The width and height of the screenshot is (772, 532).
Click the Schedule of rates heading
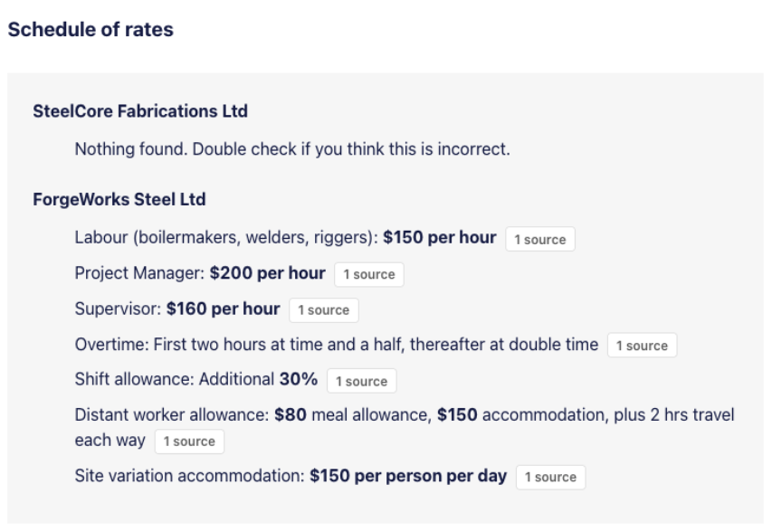pyautogui.click(x=91, y=30)
